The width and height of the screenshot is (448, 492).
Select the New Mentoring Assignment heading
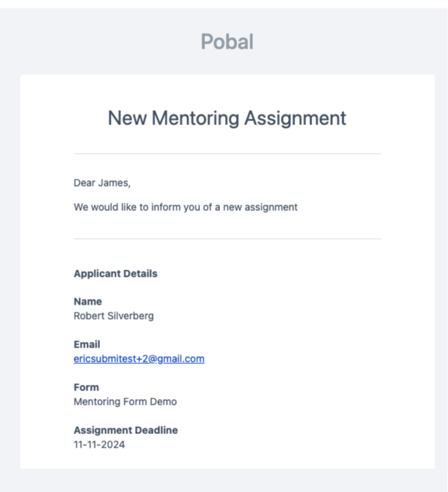coord(227,118)
